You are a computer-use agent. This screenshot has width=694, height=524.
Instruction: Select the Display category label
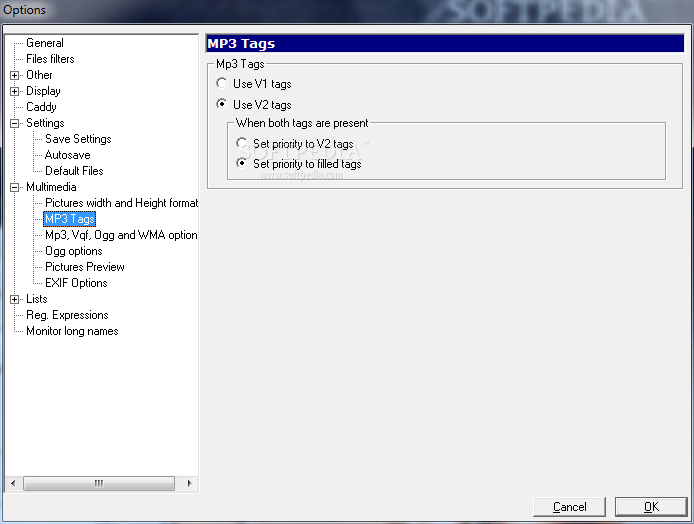pyautogui.click(x=43, y=91)
